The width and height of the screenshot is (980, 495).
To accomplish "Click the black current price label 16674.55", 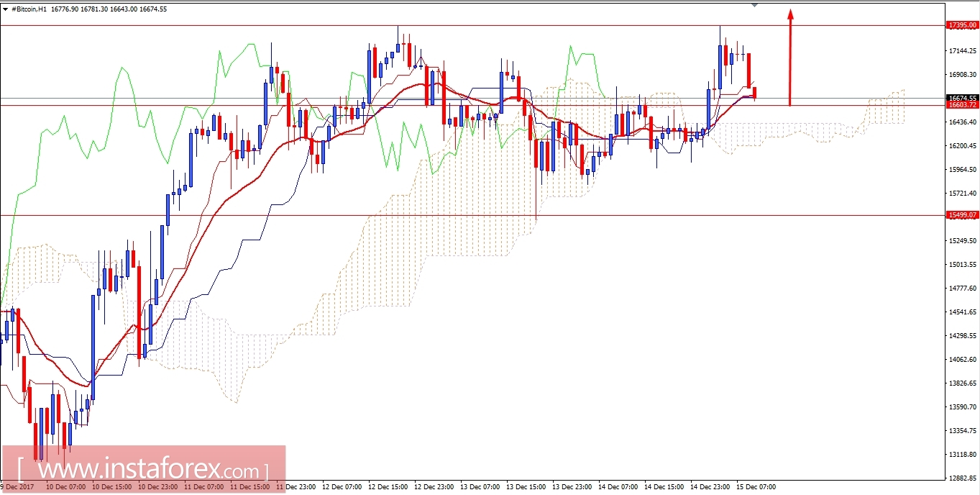I will (962, 98).
